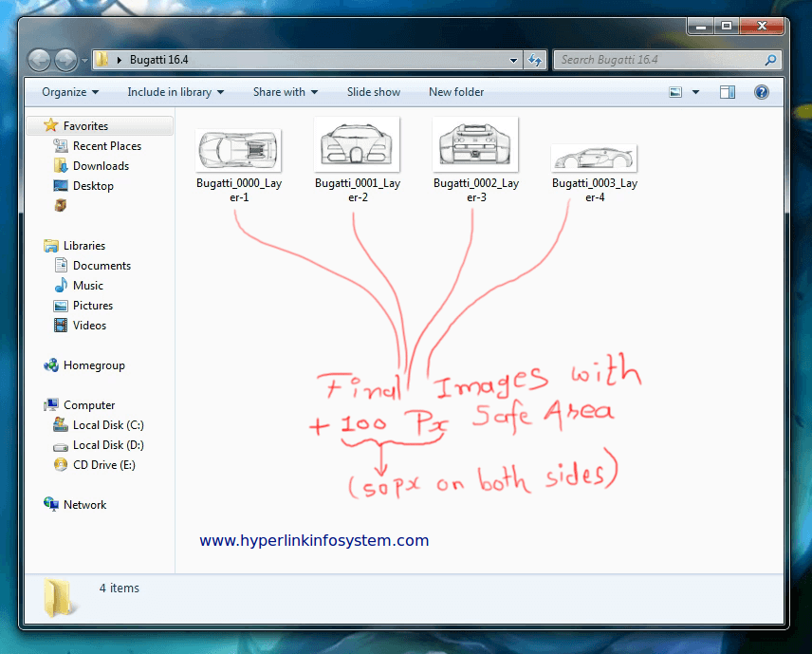Click the Change your view icon
This screenshot has width=812, height=654.
[676, 92]
